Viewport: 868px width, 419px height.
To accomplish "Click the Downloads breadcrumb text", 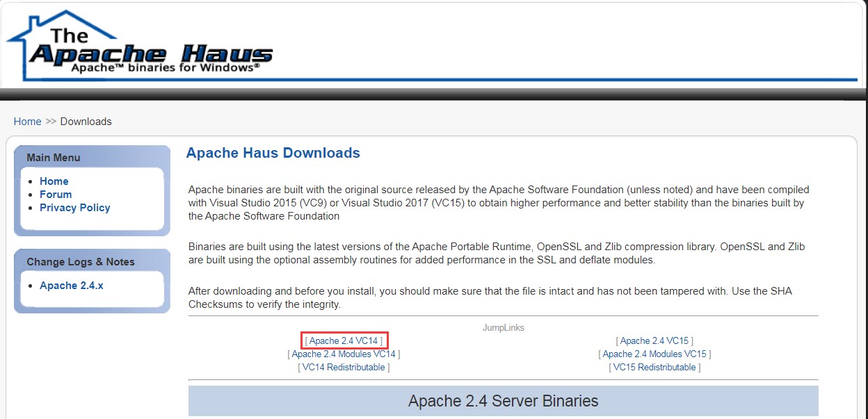I will point(86,122).
